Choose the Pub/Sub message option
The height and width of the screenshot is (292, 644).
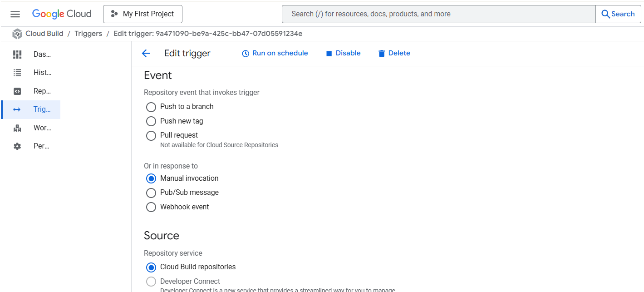tap(151, 193)
